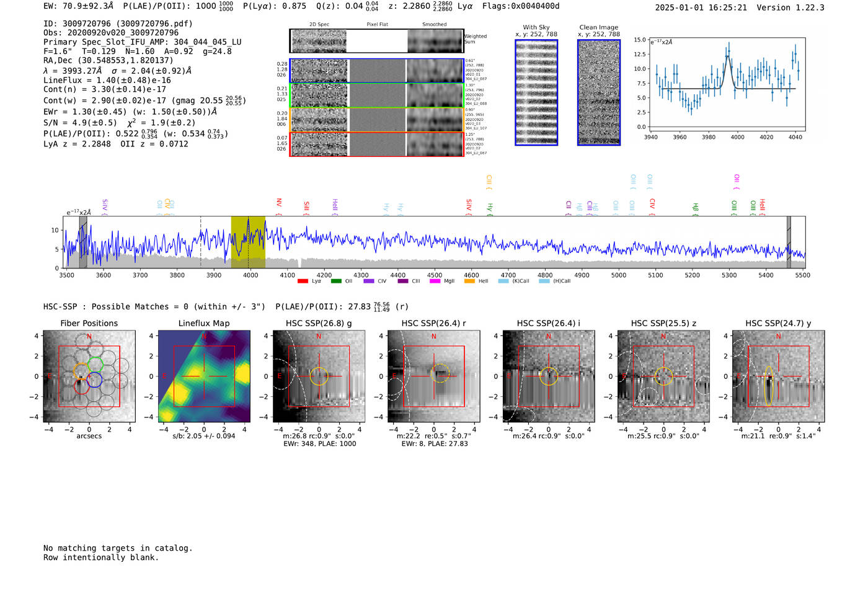Click the SiIV line label near 3600 Å
This screenshot has height=591, width=868.
click(105, 207)
